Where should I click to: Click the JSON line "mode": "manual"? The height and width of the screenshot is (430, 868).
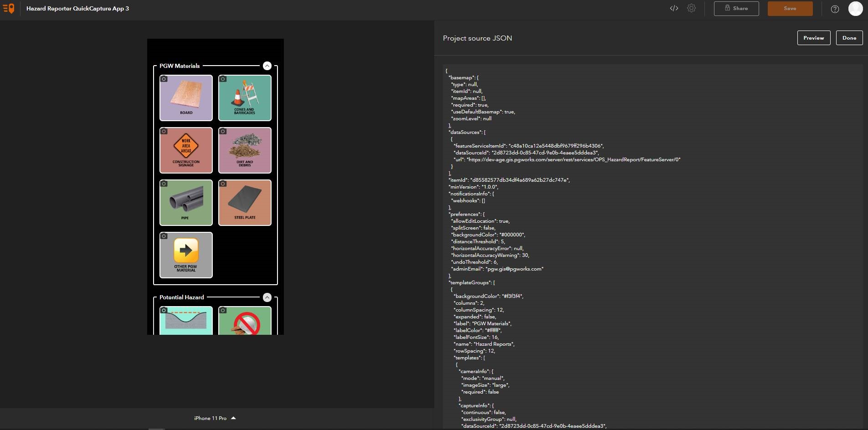(x=483, y=378)
